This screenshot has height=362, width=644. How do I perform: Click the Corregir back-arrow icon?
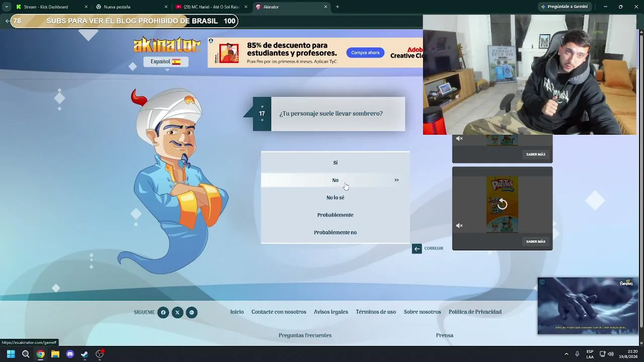point(417,248)
